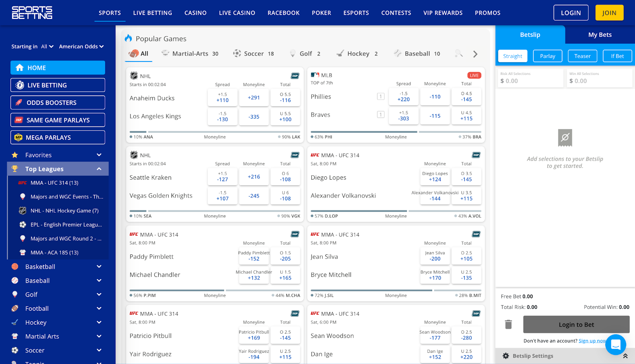Expand the Basketball sidebar category

click(99, 267)
